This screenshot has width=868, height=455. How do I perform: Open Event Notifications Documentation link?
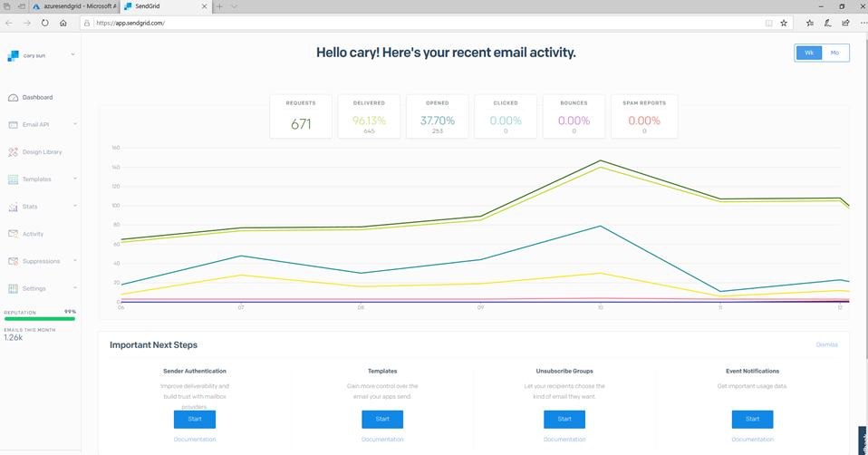(752, 440)
